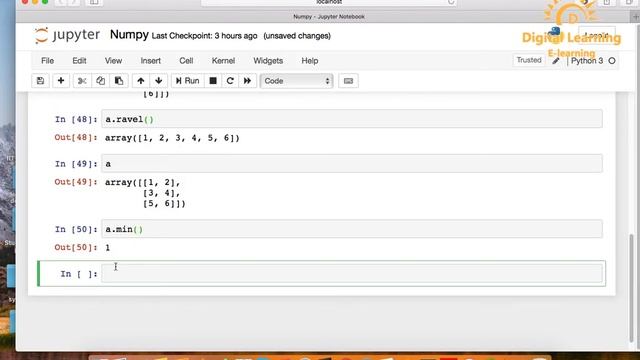Click the Jupyter logo
Screen dimensions: 640x360
(x=67, y=36)
